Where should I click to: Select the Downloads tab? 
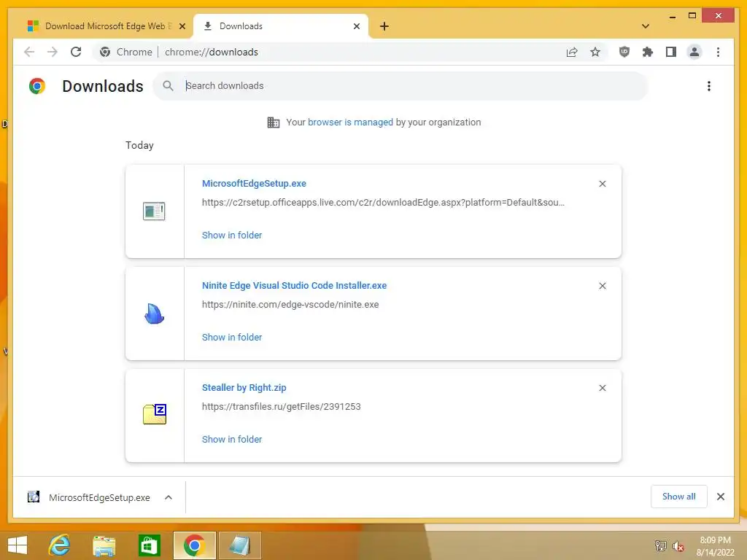281,26
